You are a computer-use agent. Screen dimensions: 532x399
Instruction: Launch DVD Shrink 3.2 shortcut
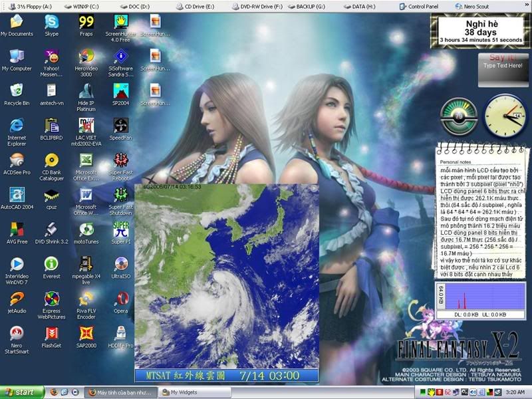(52, 233)
